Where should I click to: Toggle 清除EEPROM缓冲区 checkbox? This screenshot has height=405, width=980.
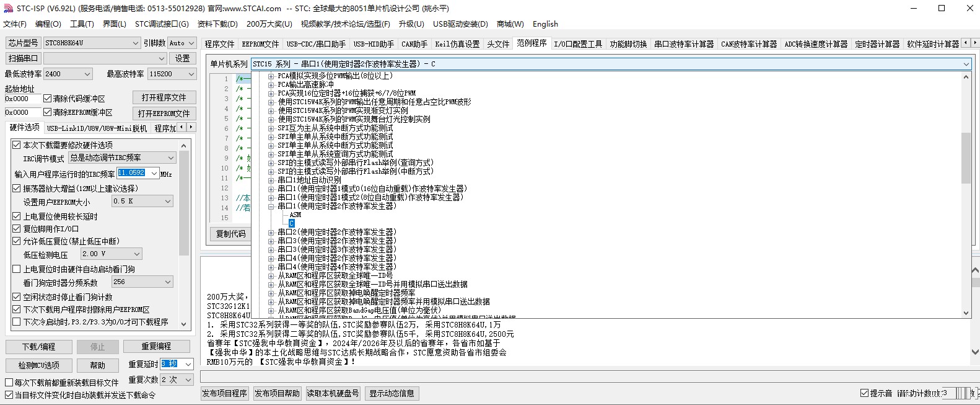(48, 112)
